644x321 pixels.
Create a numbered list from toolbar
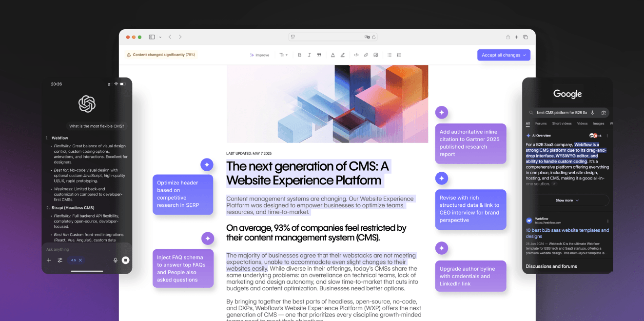pyautogui.click(x=399, y=55)
